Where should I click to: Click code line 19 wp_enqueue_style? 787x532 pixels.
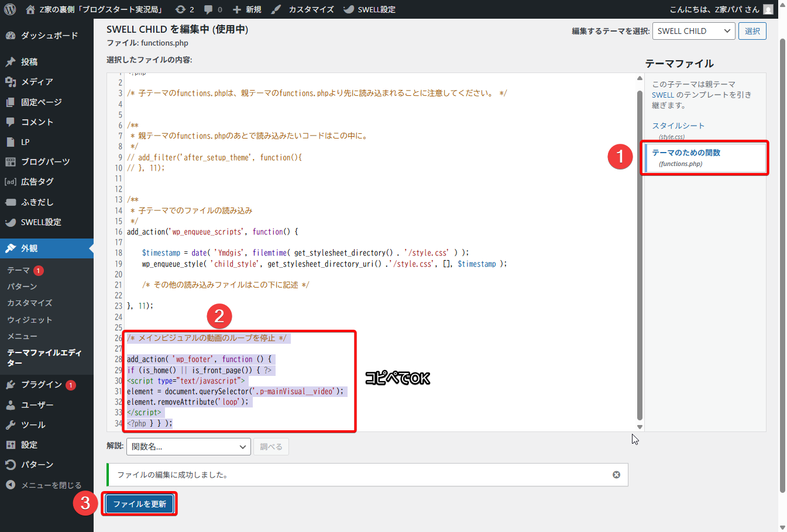tap(324, 264)
